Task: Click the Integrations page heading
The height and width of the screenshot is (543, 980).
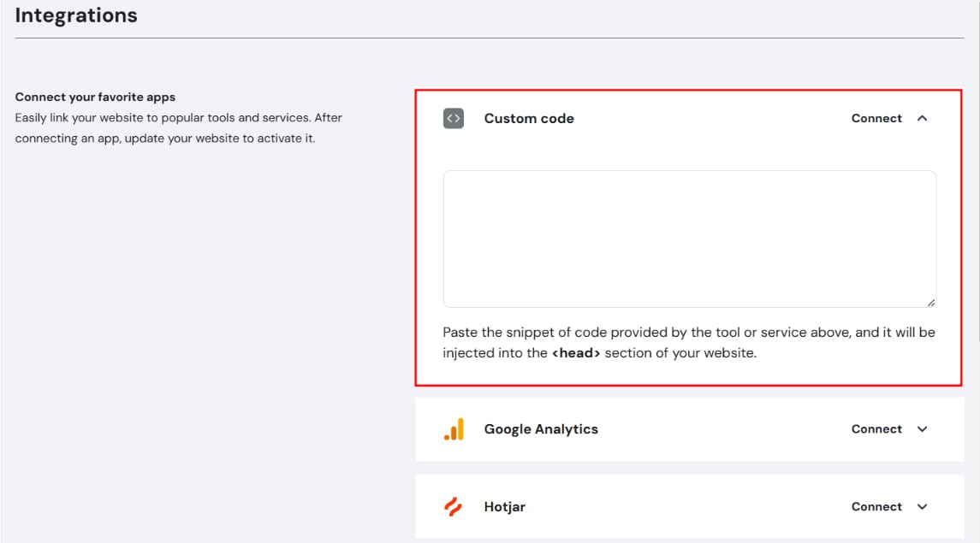Action: [76, 15]
